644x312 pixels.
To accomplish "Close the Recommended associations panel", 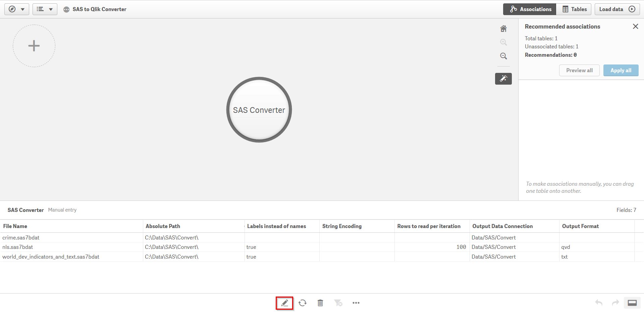I will coord(635,26).
